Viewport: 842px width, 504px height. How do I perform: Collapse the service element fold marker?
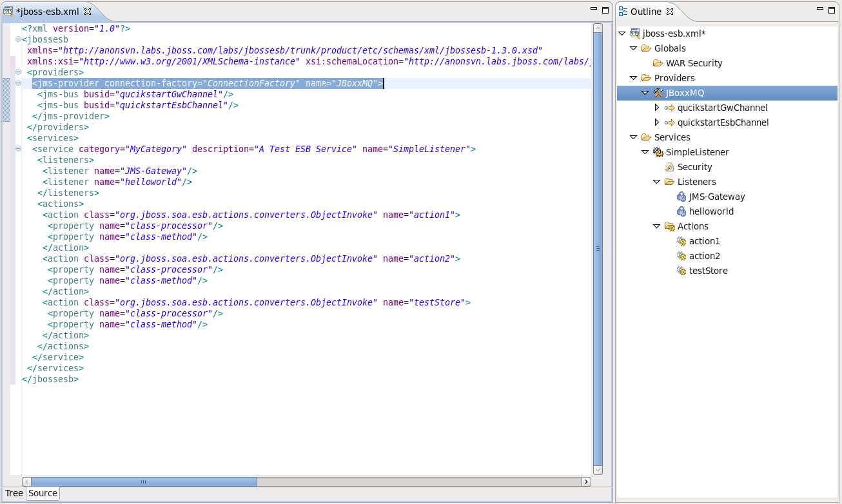(19, 149)
